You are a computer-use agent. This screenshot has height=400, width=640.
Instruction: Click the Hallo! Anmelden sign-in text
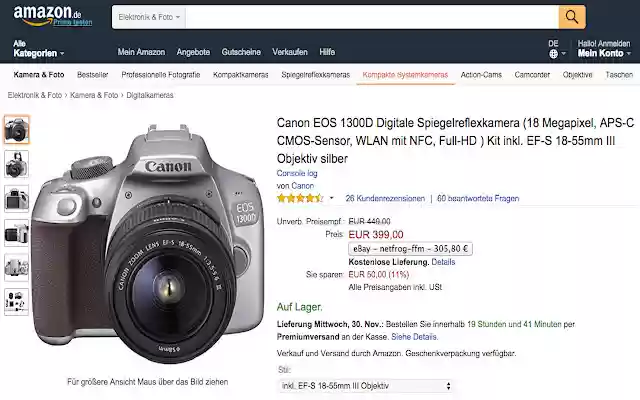604,43
